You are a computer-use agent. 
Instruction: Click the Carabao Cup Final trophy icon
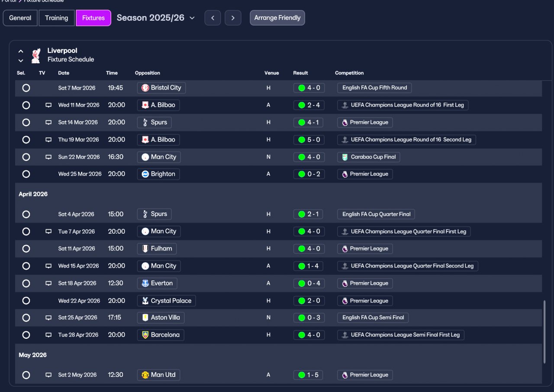point(345,157)
